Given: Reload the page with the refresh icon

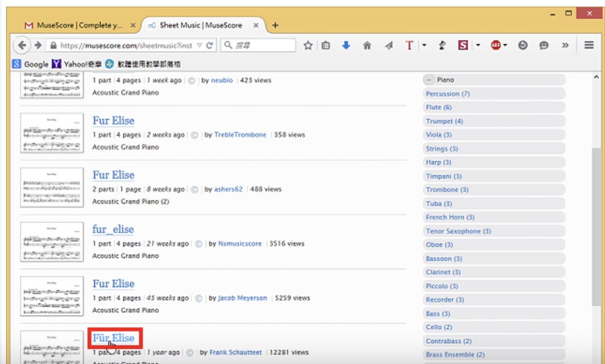Looking at the screenshot, I should coord(209,45).
